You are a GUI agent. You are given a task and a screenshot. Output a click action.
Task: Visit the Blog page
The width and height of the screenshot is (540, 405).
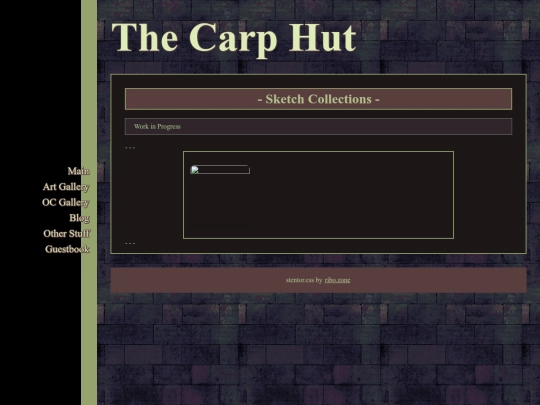pyautogui.click(x=80, y=218)
